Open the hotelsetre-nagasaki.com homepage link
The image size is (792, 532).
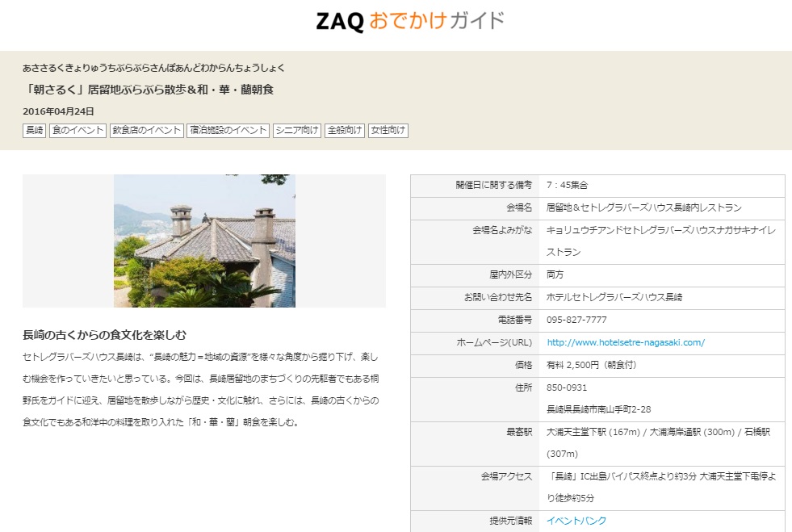pos(626,342)
